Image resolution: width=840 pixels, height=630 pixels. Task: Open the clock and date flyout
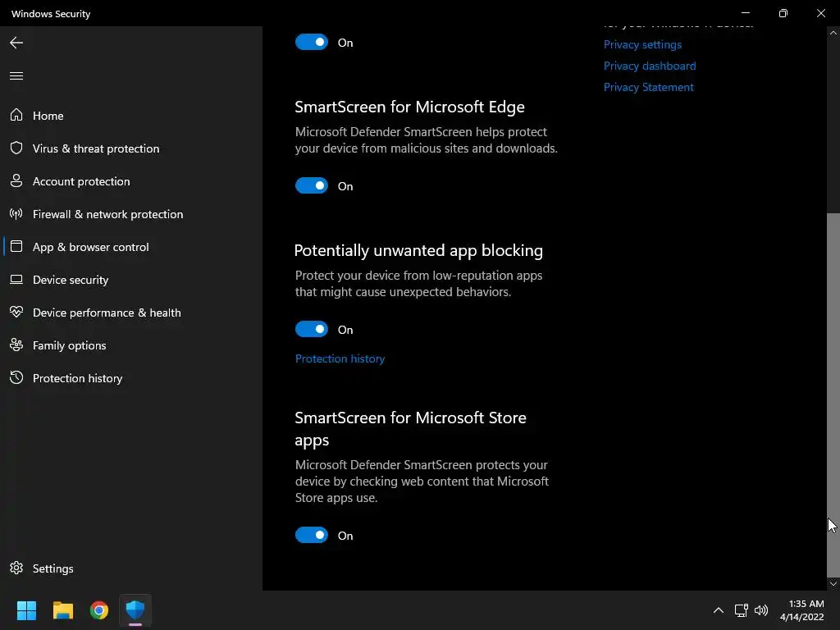coord(802,610)
